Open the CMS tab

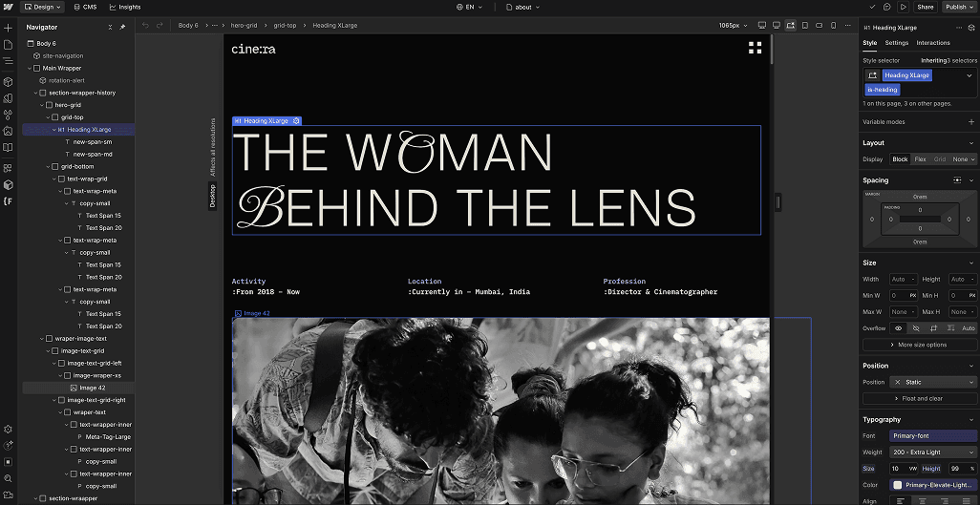[85, 7]
